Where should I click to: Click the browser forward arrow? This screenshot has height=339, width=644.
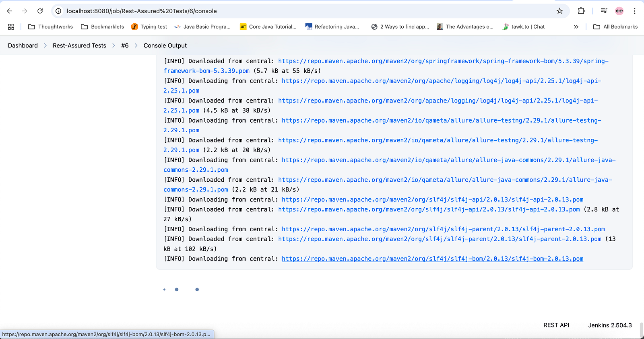tap(25, 11)
